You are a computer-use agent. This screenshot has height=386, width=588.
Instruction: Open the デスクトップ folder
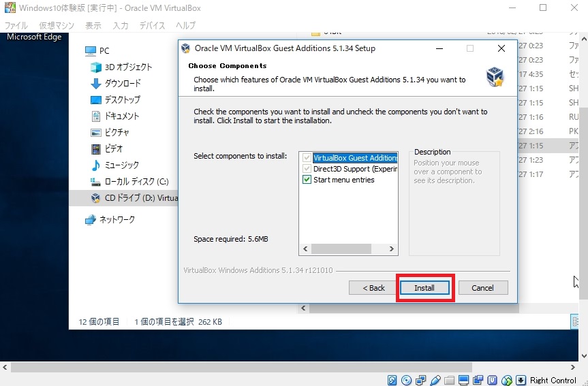[x=116, y=99]
